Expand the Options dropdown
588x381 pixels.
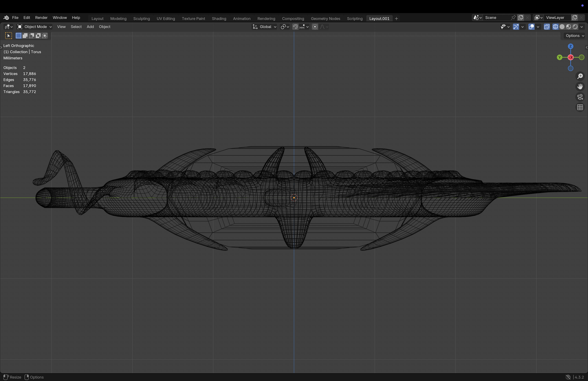coord(575,36)
